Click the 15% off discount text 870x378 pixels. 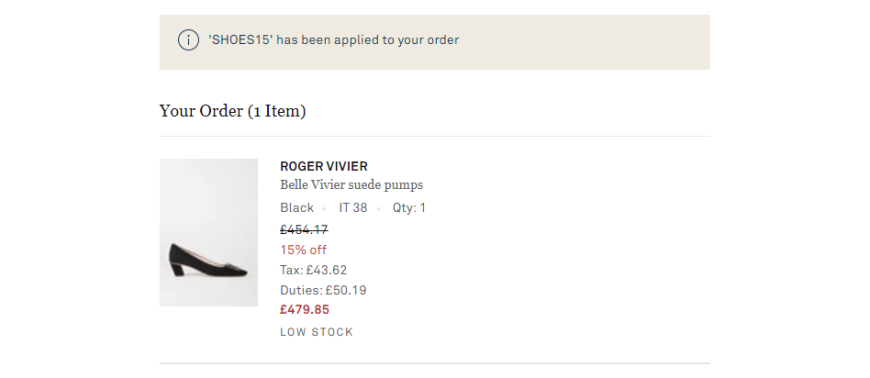(304, 250)
